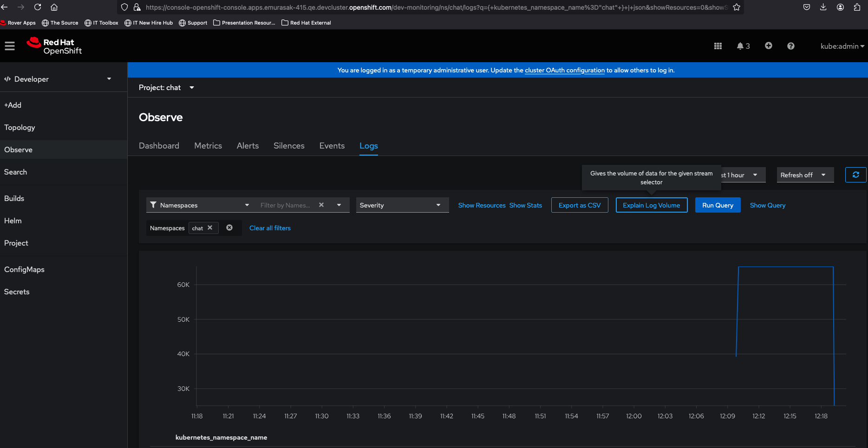This screenshot has height=448, width=868.
Task: Expand the Project: chat selector
Action: (x=166, y=88)
